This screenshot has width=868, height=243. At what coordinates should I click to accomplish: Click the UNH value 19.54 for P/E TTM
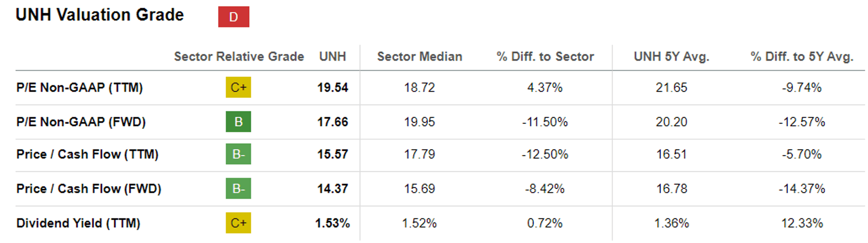coord(333,88)
